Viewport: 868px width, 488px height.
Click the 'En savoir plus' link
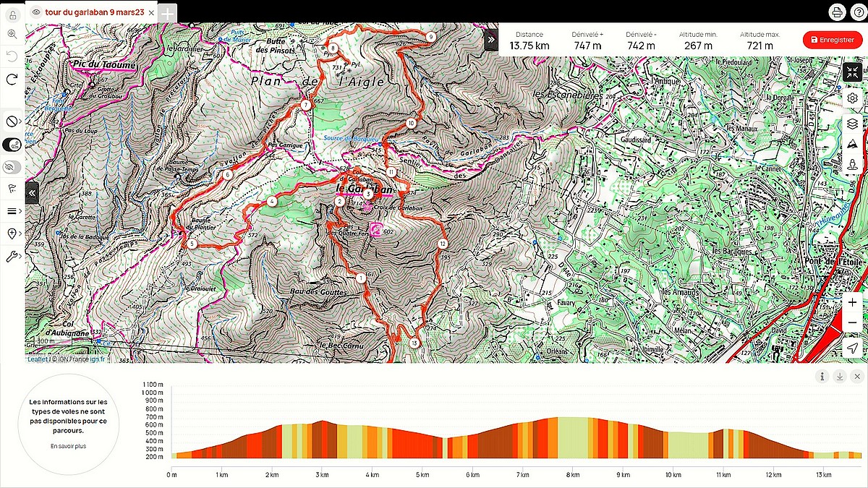pos(68,446)
